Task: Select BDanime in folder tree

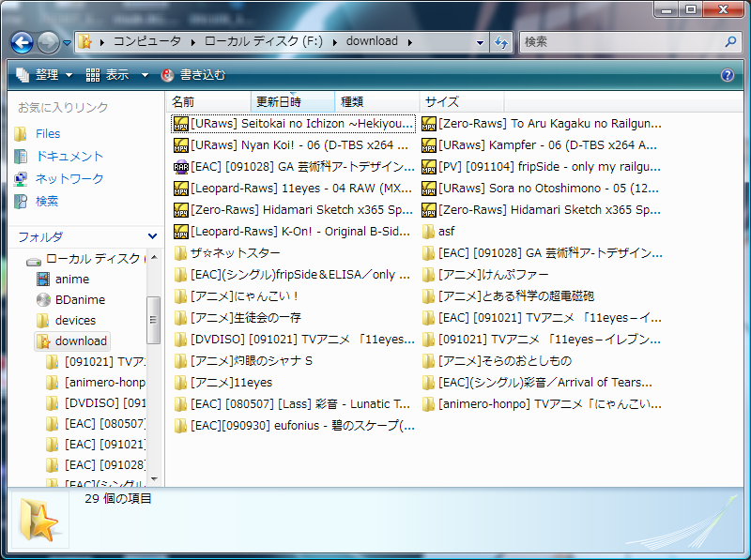Action: click(x=71, y=299)
